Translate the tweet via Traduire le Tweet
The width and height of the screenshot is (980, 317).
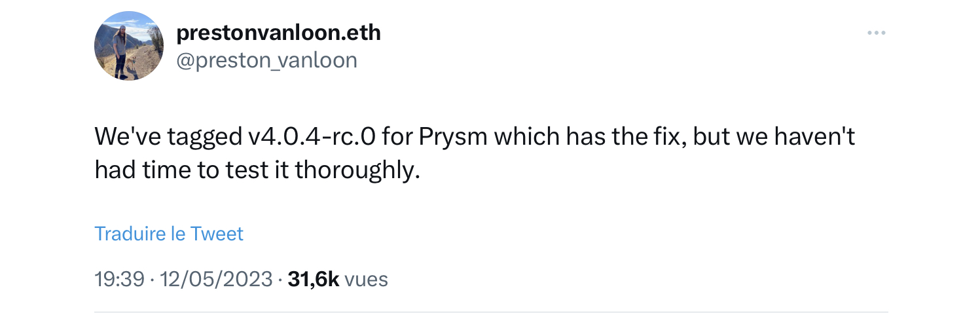click(169, 233)
